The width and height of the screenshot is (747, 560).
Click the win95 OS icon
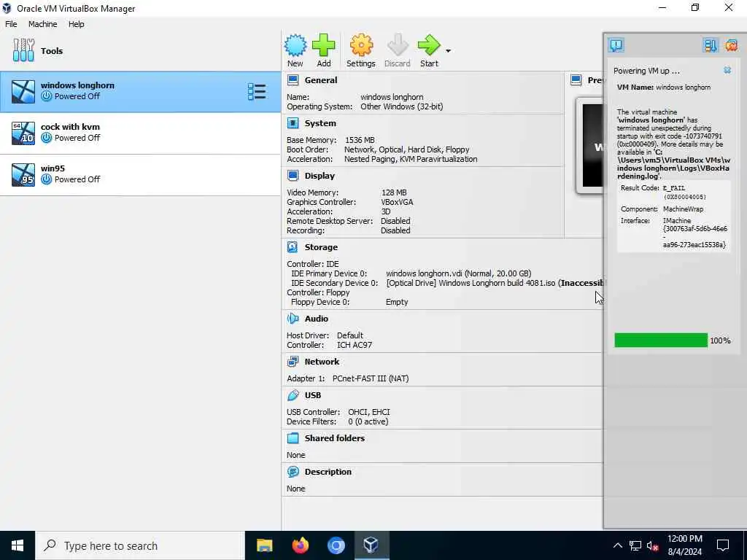23,174
